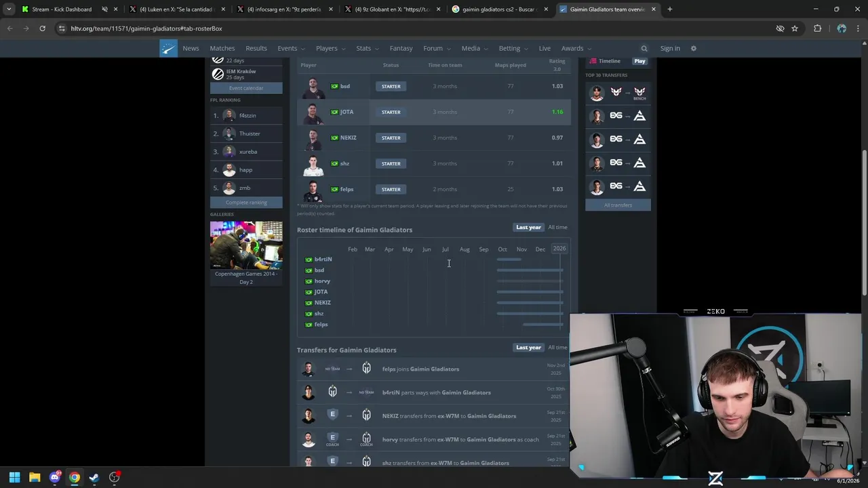
Task: Expand the Stats dropdown menu
Action: point(368,48)
